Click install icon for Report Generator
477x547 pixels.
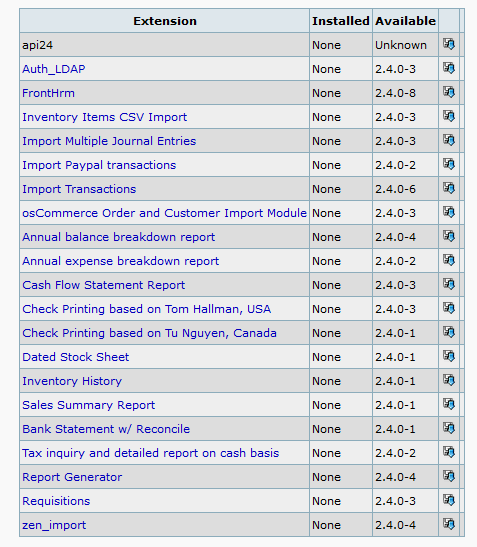pos(449,476)
